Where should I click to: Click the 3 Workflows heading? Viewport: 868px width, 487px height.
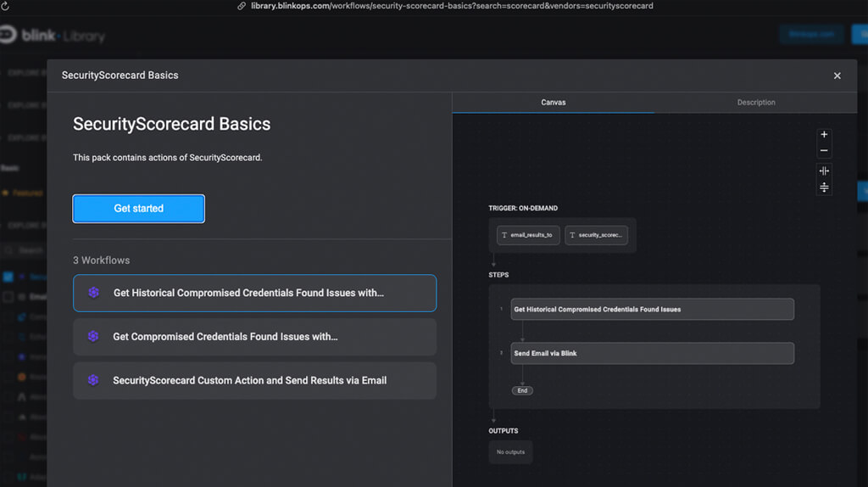pyautogui.click(x=102, y=260)
